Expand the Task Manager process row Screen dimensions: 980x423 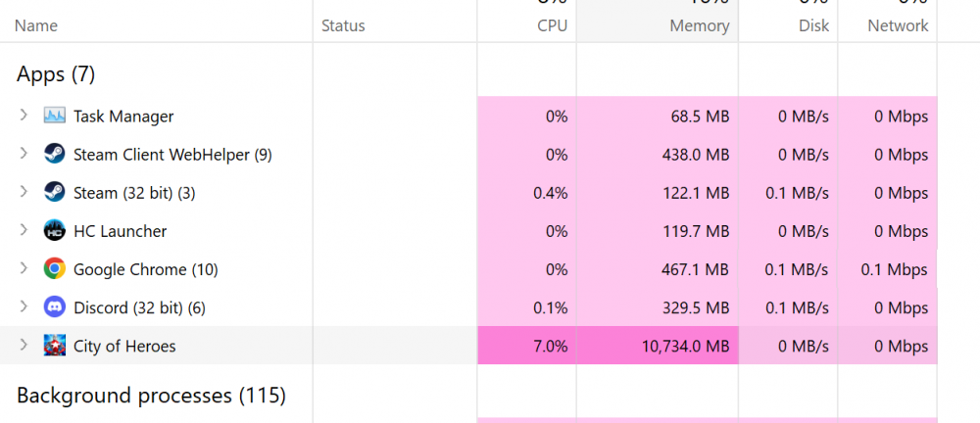[24, 117]
